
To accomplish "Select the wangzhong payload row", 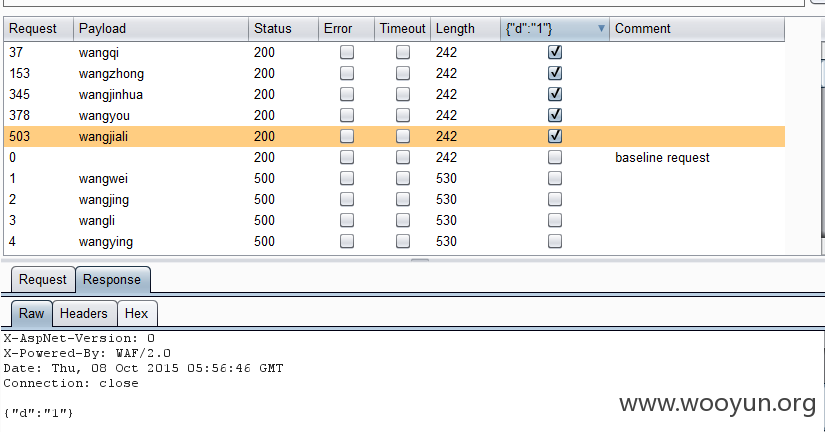I will tap(394, 73).
